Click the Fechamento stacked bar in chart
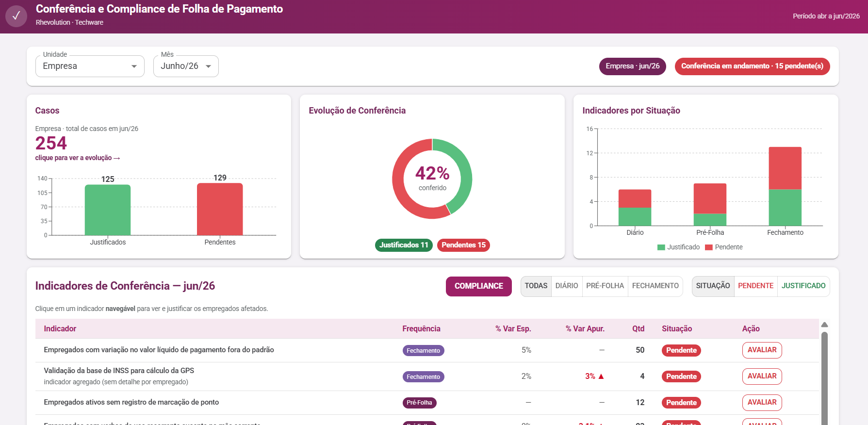 click(x=785, y=186)
